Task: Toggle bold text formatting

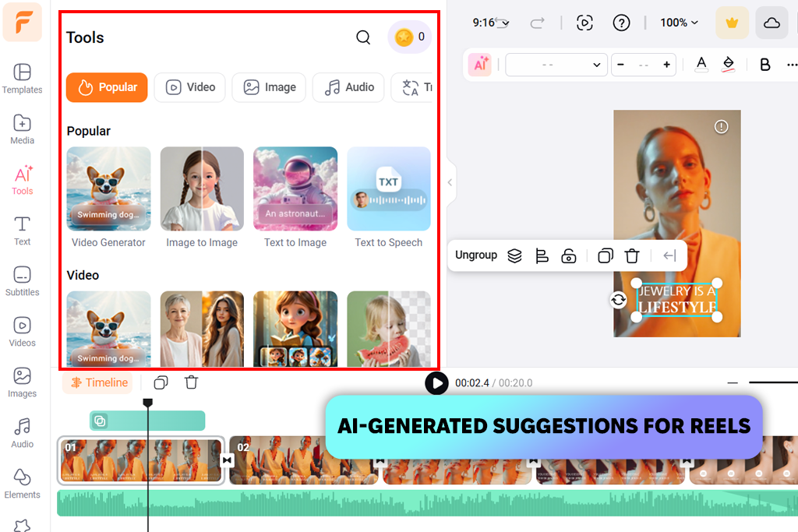Action: coord(765,65)
